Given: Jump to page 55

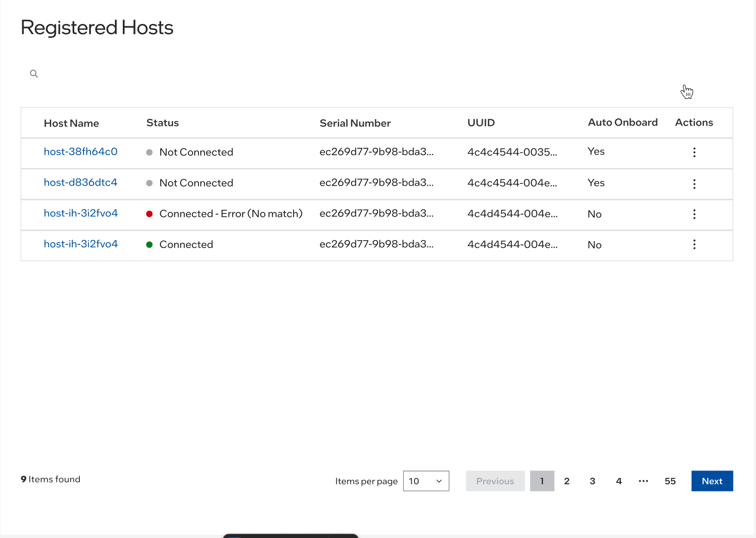Looking at the screenshot, I should [670, 481].
